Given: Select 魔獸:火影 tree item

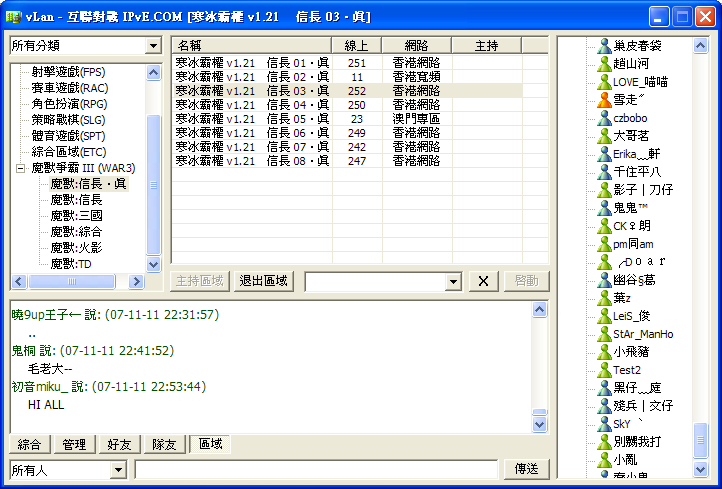Looking at the screenshot, I should (76, 248).
